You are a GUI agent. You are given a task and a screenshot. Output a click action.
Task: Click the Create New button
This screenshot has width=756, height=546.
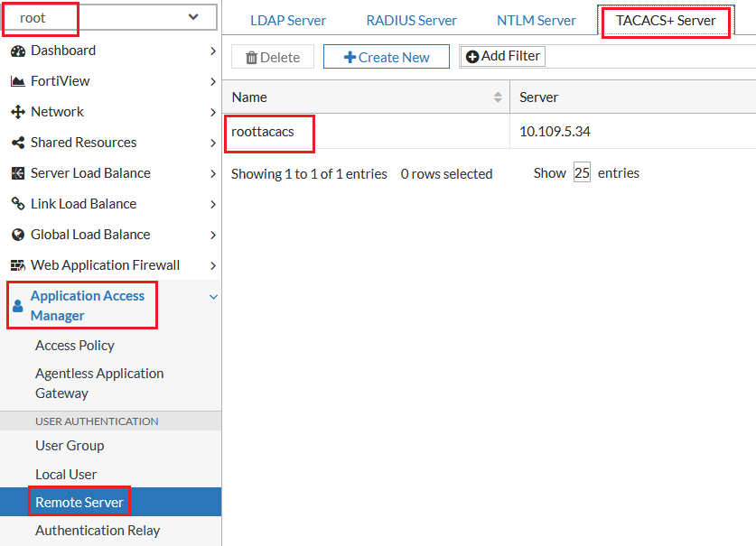387,57
